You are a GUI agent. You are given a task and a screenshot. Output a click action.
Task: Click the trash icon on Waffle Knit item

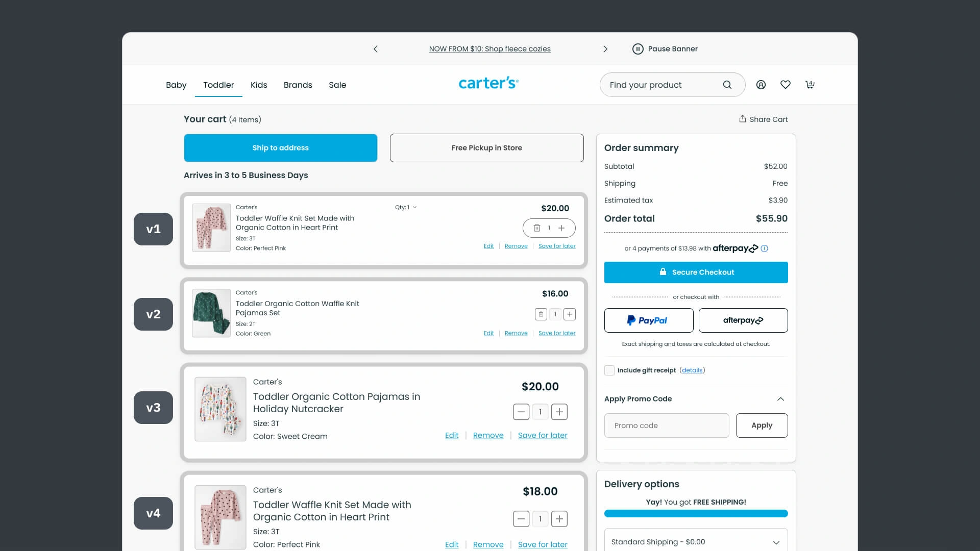point(536,228)
